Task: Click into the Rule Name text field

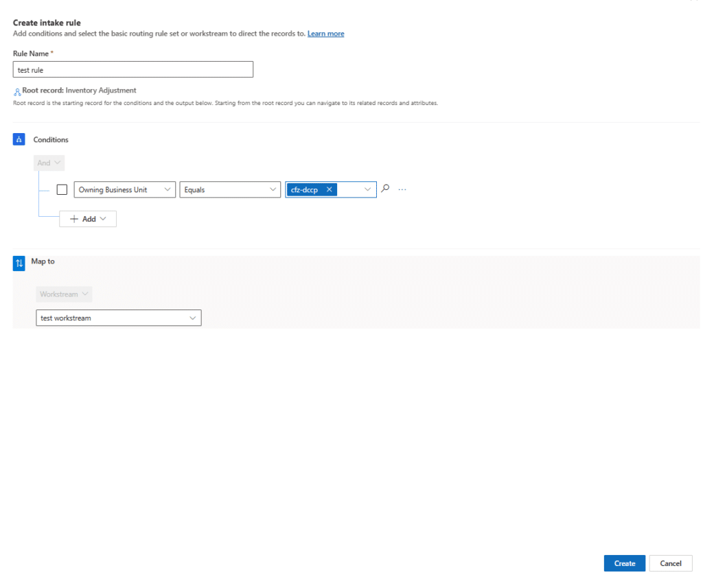Action: (x=133, y=69)
